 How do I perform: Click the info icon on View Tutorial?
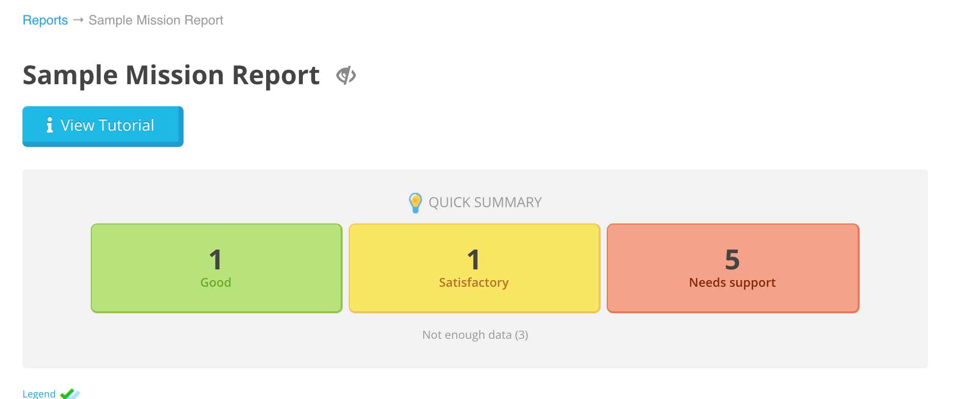[x=49, y=125]
